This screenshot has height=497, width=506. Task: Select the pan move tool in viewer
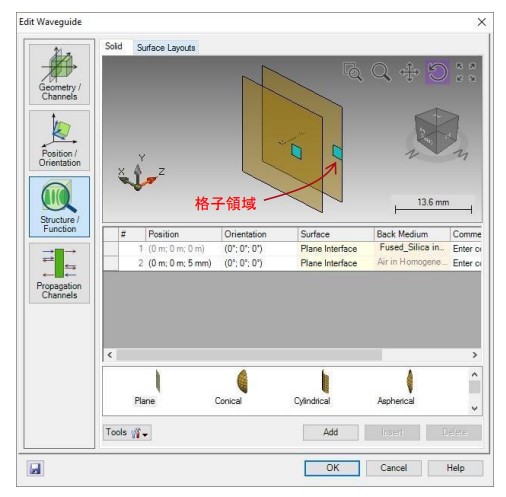[409, 72]
